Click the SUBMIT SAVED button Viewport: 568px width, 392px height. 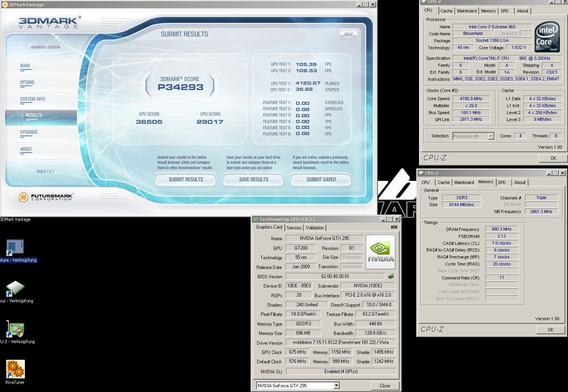pyautogui.click(x=321, y=179)
